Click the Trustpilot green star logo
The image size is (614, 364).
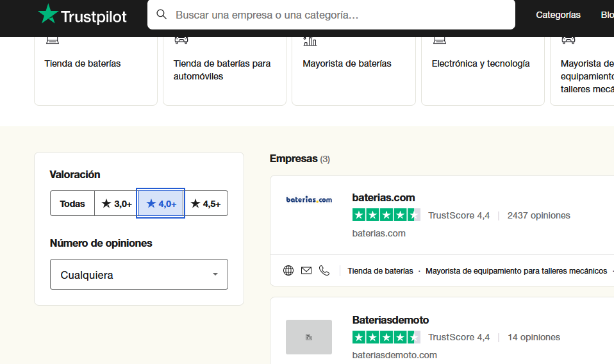pos(48,13)
